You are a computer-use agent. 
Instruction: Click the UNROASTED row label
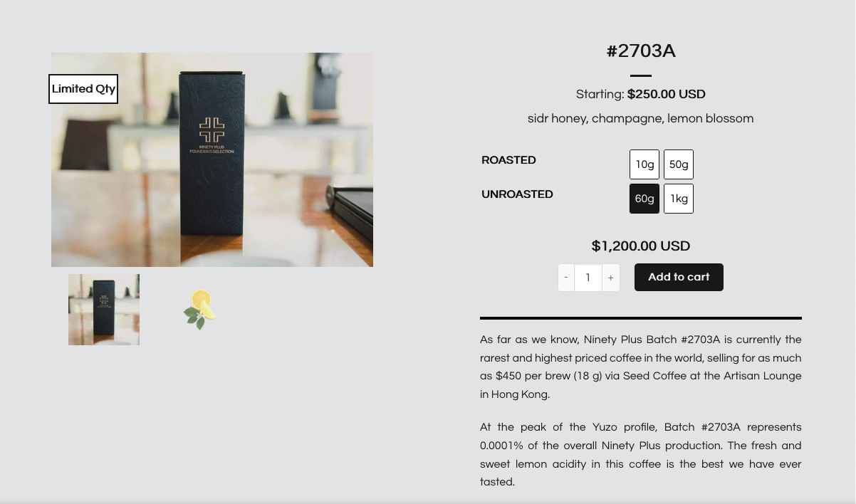click(517, 194)
